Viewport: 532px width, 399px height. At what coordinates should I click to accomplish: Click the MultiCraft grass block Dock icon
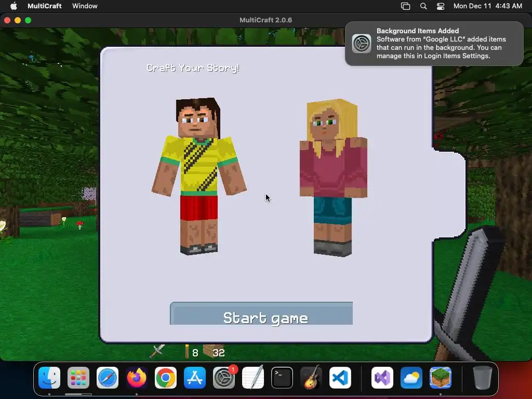(441, 378)
